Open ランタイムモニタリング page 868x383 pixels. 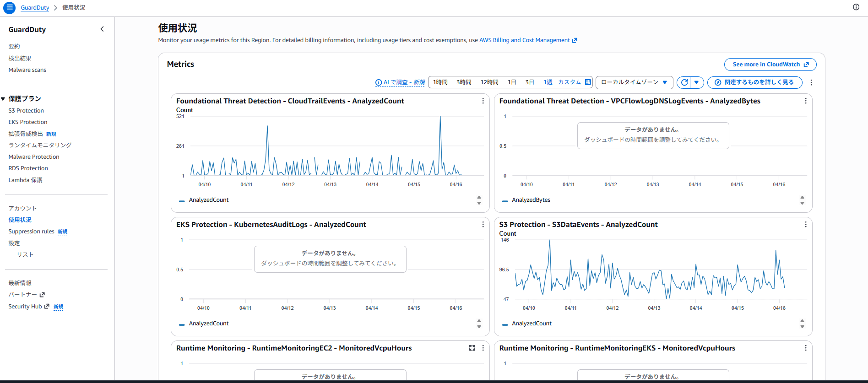click(40, 145)
